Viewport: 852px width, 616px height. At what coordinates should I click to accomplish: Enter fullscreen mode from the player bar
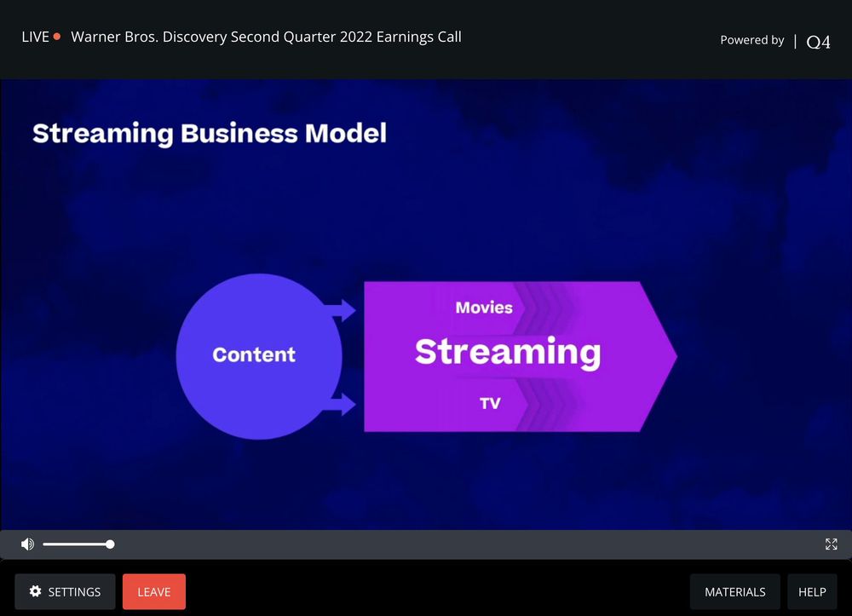(831, 544)
